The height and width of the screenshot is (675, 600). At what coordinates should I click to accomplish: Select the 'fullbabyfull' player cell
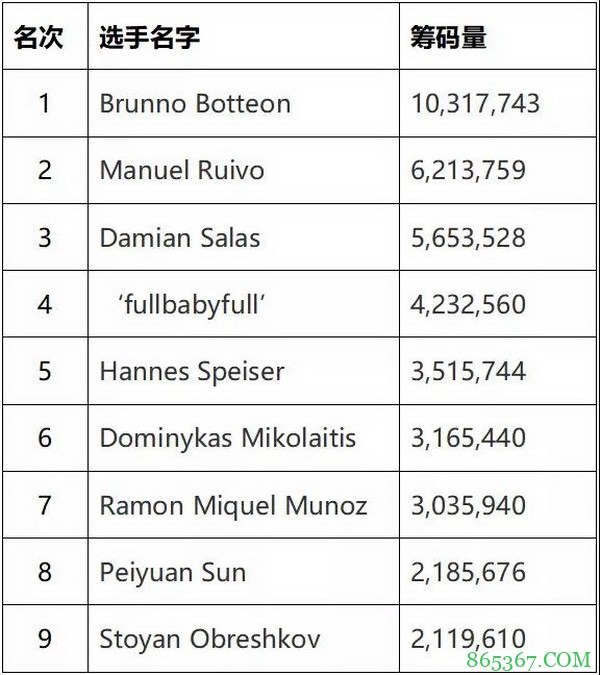tap(191, 304)
